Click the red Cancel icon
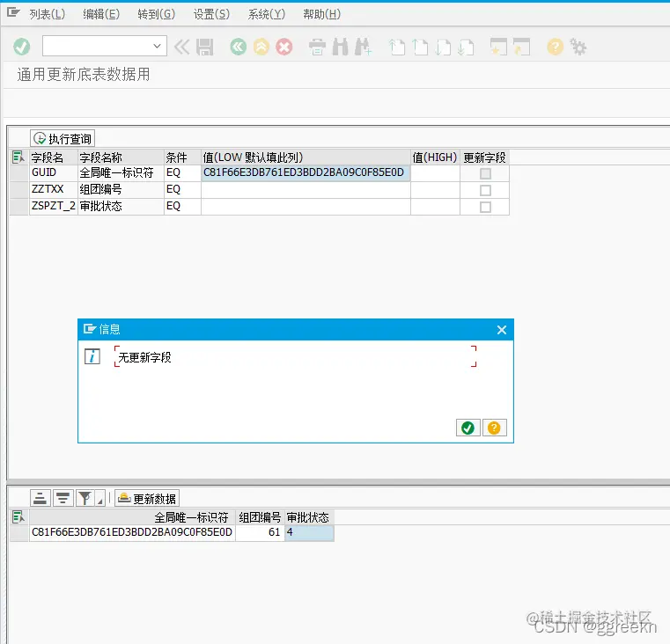The image size is (670, 644). coord(284,47)
